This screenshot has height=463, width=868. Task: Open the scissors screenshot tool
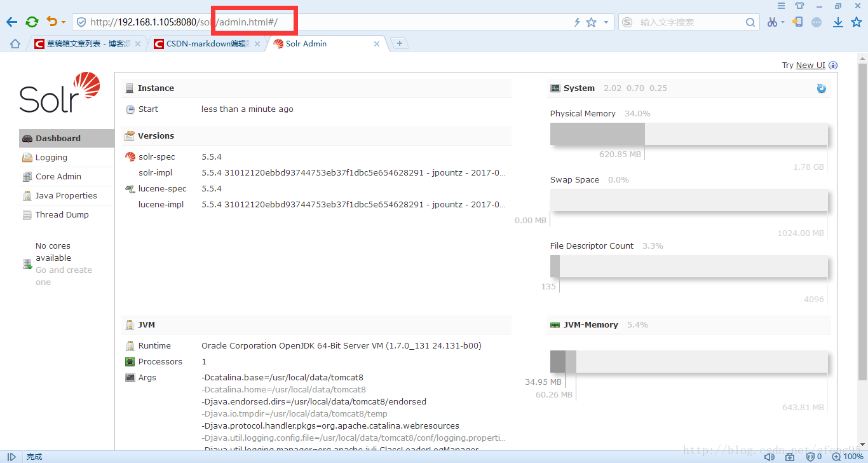772,22
